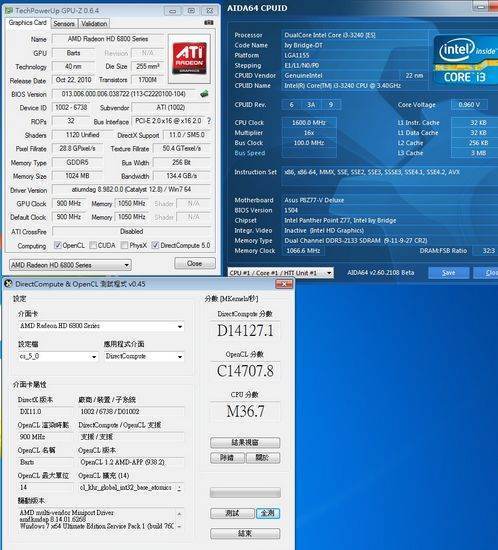The height and width of the screenshot is (550, 498).
Task: Click the M36.7 CPU score
Action: coord(245,411)
